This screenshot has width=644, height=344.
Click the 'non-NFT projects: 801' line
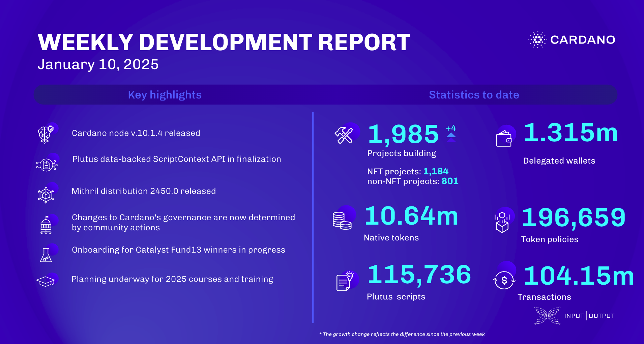tap(413, 181)
